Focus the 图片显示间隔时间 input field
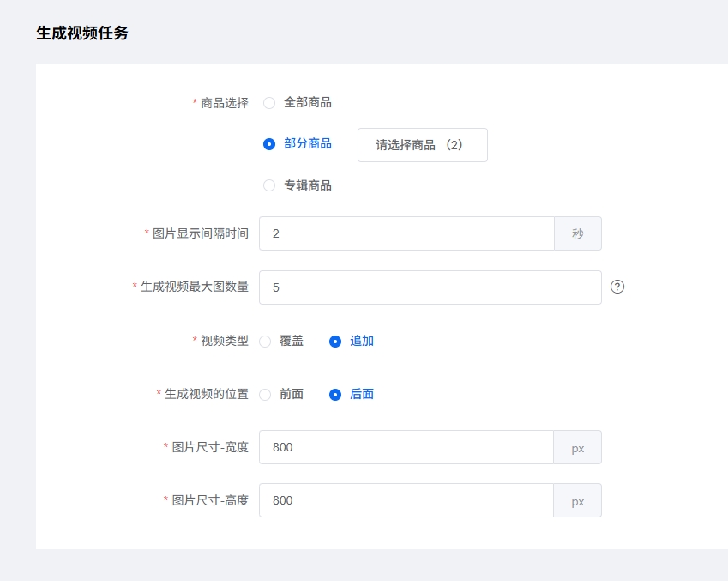728x581 pixels. click(406, 233)
